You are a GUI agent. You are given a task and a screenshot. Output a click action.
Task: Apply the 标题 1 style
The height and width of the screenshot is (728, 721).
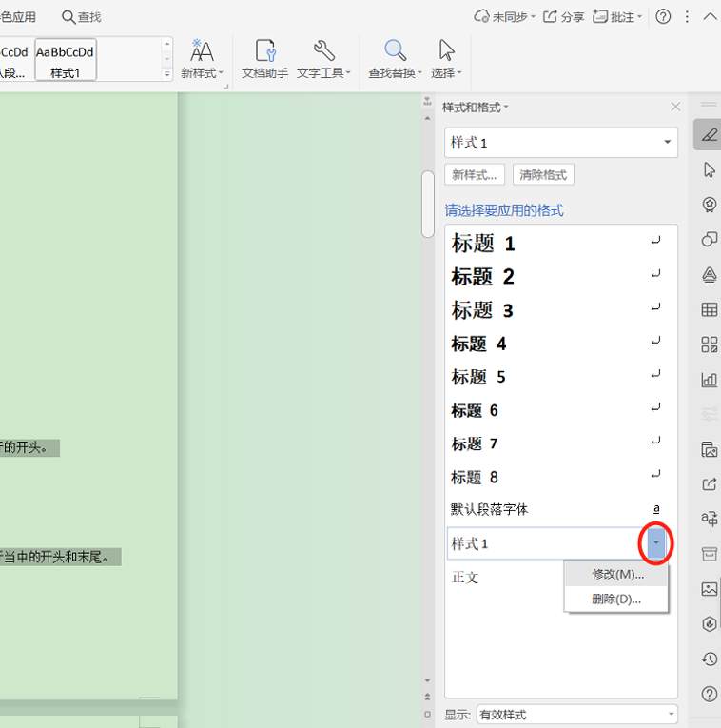pyautogui.click(x=561, y=244)
